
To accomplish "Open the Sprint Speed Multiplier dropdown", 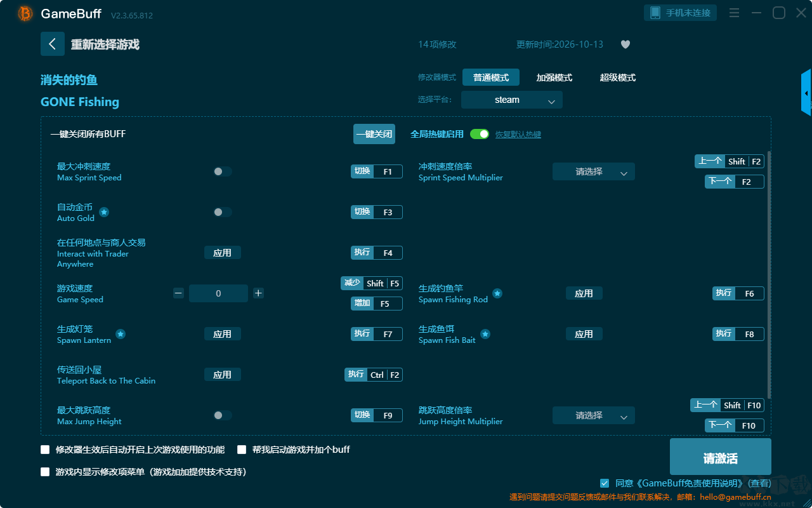I will tap(594, 171).
